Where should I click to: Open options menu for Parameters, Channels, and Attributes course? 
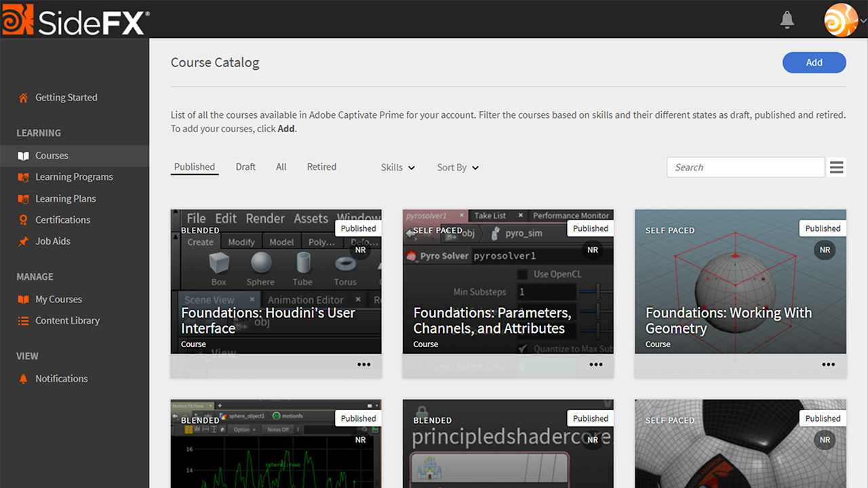[x=595, y=365]
